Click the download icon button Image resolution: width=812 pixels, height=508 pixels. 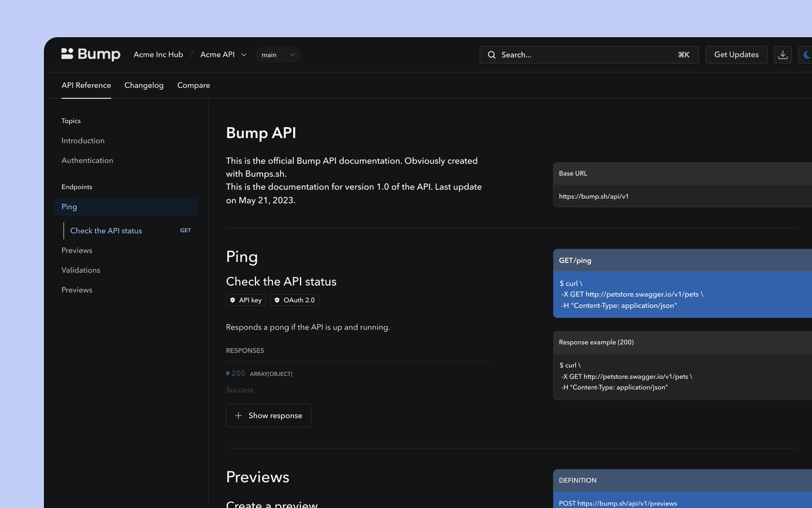[x=783, y=55]
